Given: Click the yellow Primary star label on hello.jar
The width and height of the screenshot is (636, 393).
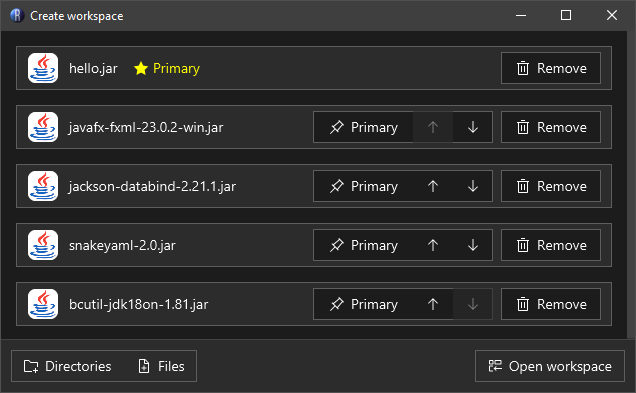Looking at the screenshot, I should pos(167,68).
